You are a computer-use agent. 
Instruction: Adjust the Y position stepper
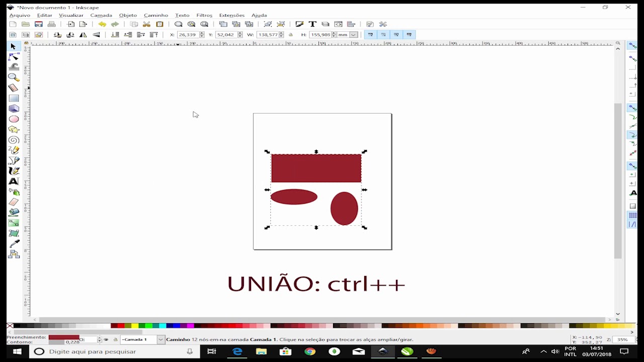point(240,35)
